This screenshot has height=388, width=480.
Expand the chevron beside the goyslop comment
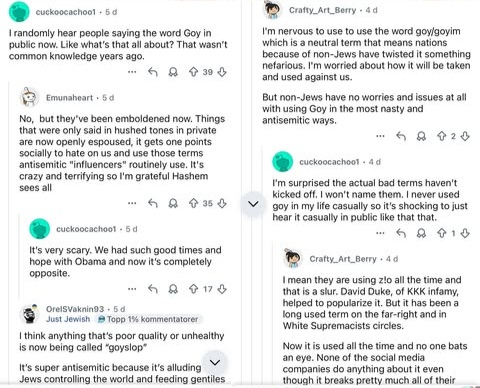coord(215,362)
